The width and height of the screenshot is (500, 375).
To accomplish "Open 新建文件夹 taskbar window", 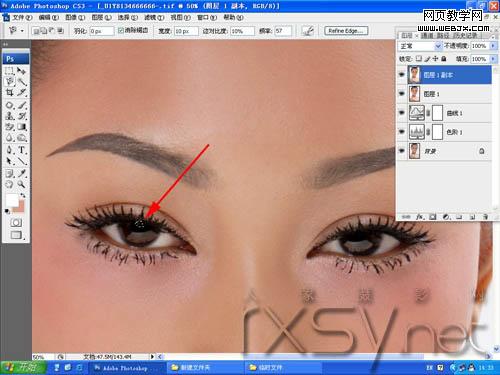I will click(x=205, y=367).
